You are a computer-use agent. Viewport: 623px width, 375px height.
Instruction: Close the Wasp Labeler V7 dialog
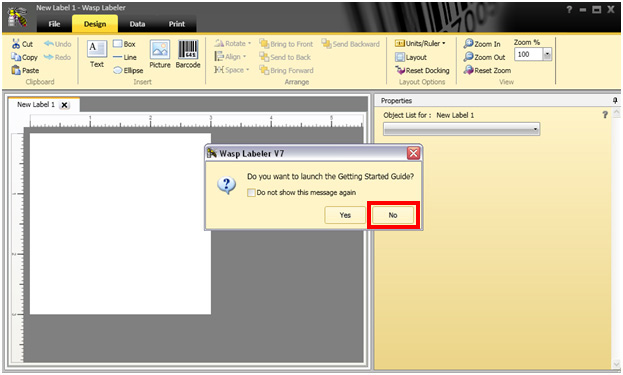click(414, 153)
